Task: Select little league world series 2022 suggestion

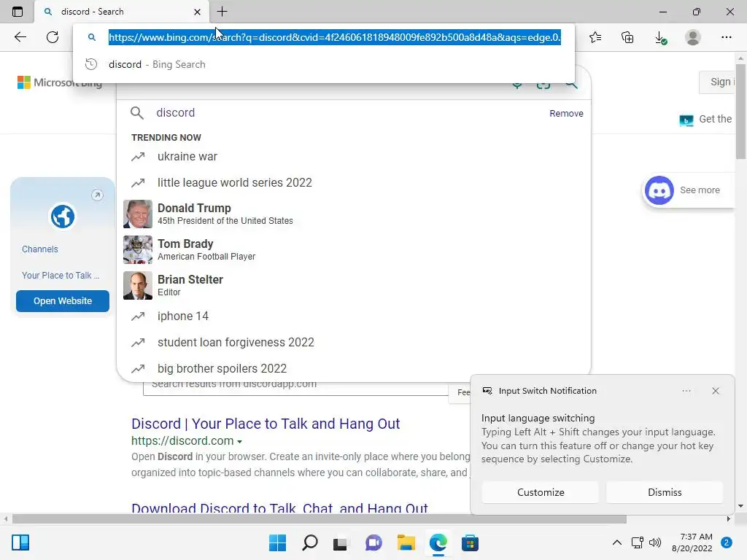Action: click(354, 183)
